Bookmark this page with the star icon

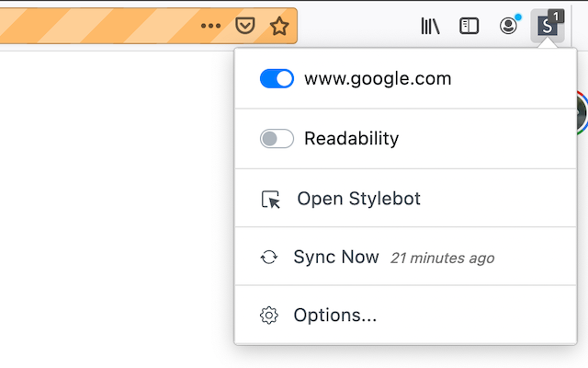pyautogui.click(x=279, y=27)
